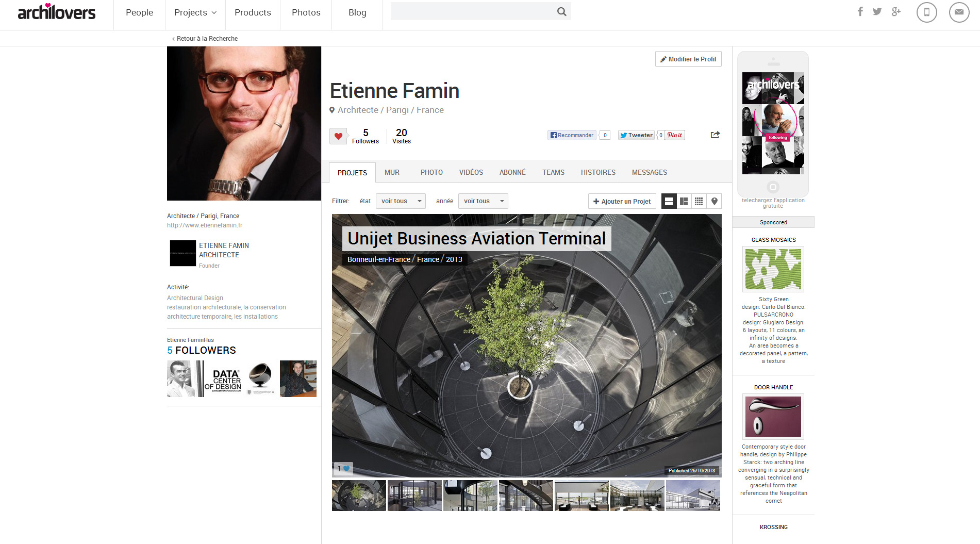
Task: Switch to the ABONNÉ tab
Action: [x=512, y=172]
